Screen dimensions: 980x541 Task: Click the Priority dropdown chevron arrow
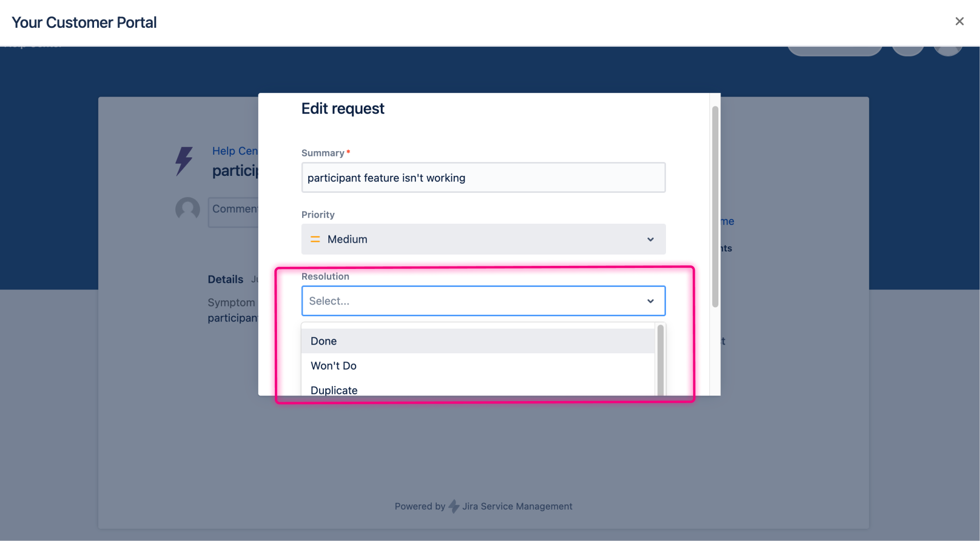650,240
